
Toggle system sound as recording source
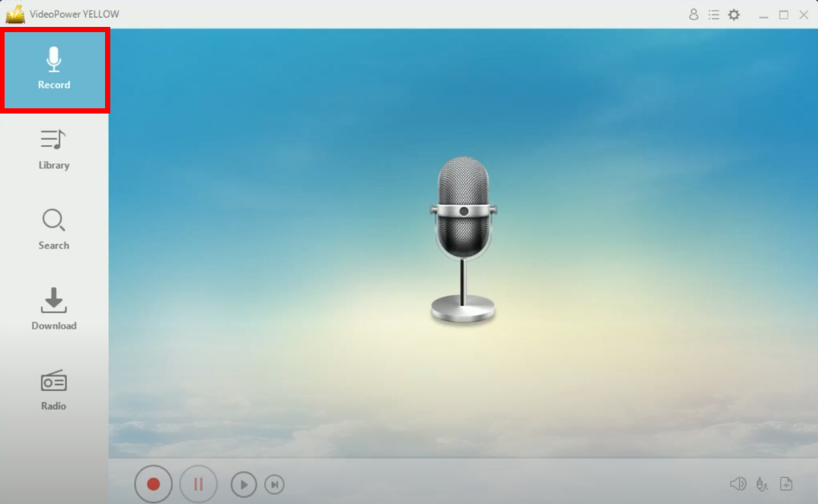click(738, 484)
